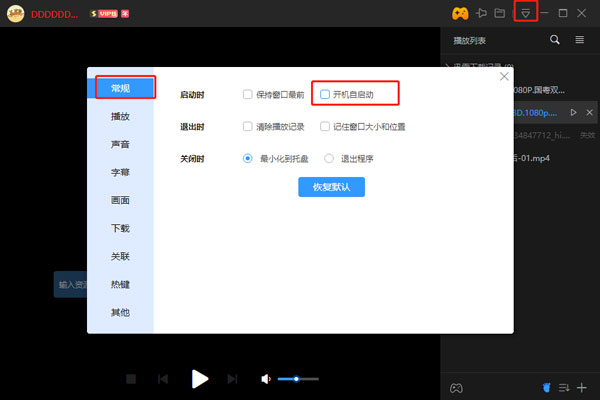Open the main menu triangle dropdown icon
The width and height of the screenshot is (600, 400).
point(525,14)
